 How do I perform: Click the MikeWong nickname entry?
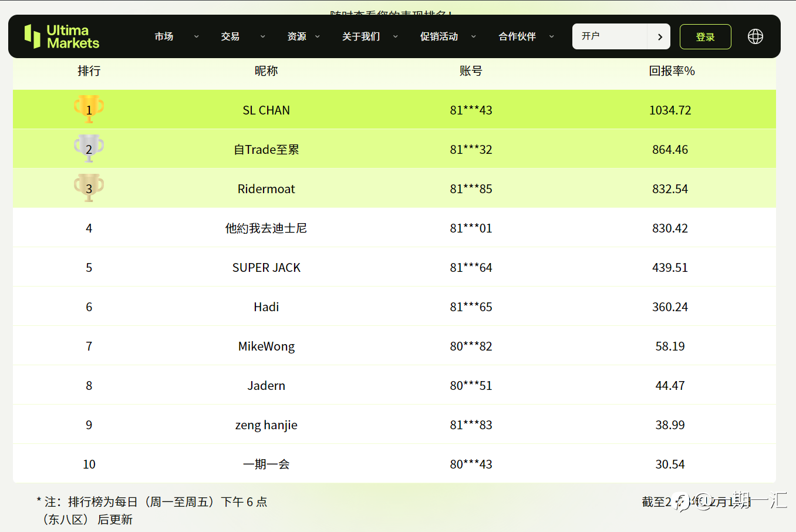pyautogui.click(x=267, y=346)
